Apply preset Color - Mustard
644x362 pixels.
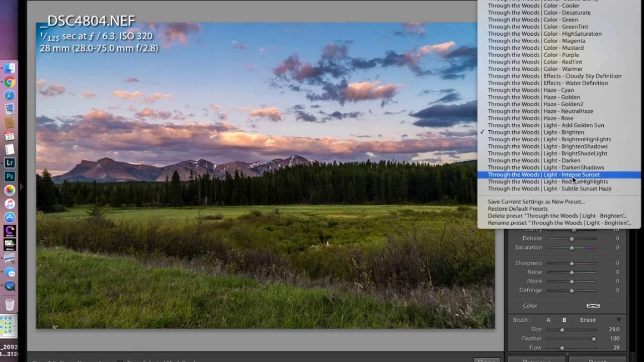pyautogui.click(x=558, y=48)
